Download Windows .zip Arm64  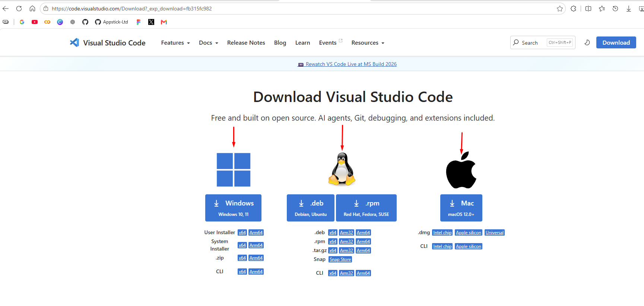pos(256,258)
